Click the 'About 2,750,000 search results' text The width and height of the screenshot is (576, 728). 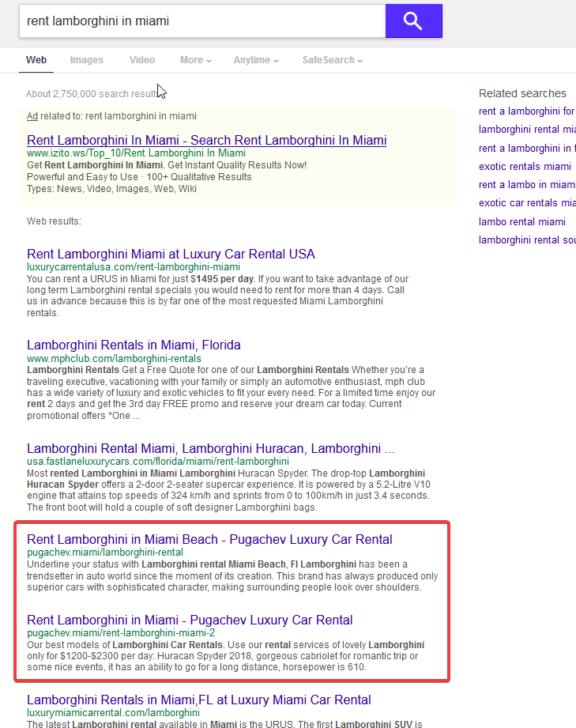[x=92, y=94]
